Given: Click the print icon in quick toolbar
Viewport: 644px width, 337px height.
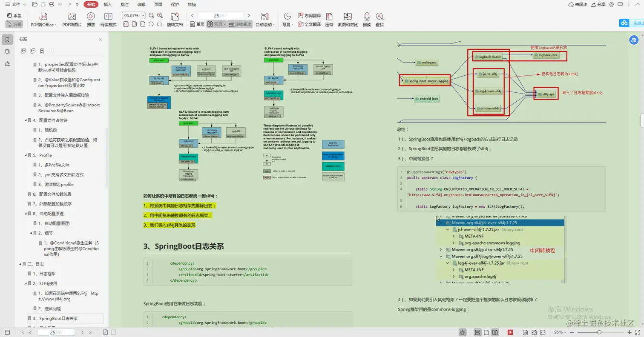Looking at the screenshot, I should click(52, 5).
